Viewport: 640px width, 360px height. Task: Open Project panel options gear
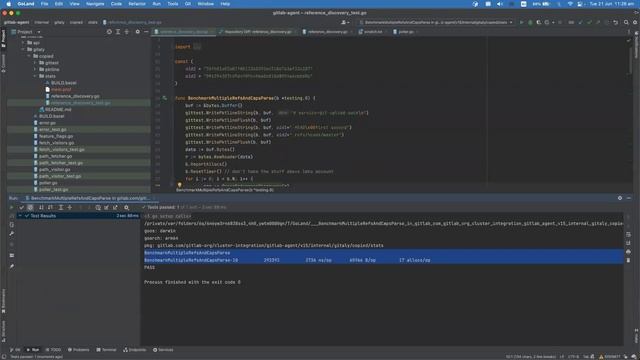point(138,32)
